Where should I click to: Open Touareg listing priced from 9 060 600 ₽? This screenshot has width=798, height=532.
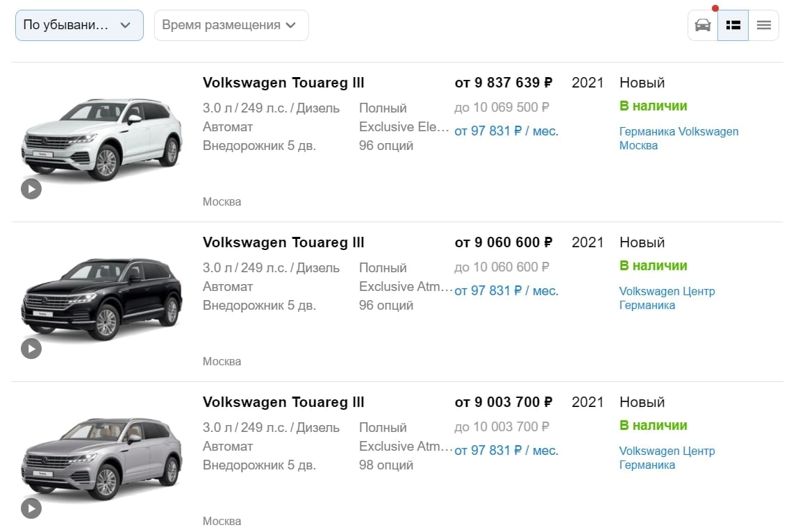click(x=283, y=242)
